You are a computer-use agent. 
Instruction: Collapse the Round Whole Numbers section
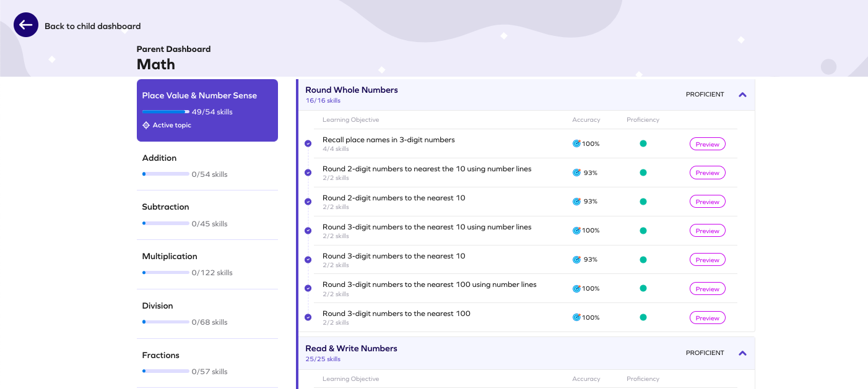pos(742,95)
